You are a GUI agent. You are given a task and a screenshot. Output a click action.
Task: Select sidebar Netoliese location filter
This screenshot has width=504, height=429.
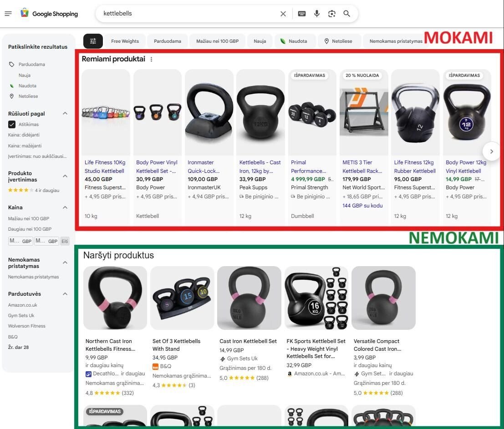click(28, 96)
